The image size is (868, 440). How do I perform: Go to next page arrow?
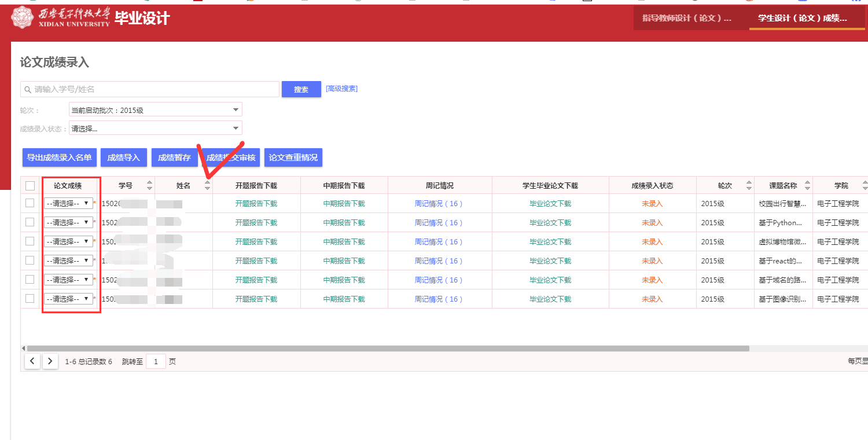(x=50, y=361)
